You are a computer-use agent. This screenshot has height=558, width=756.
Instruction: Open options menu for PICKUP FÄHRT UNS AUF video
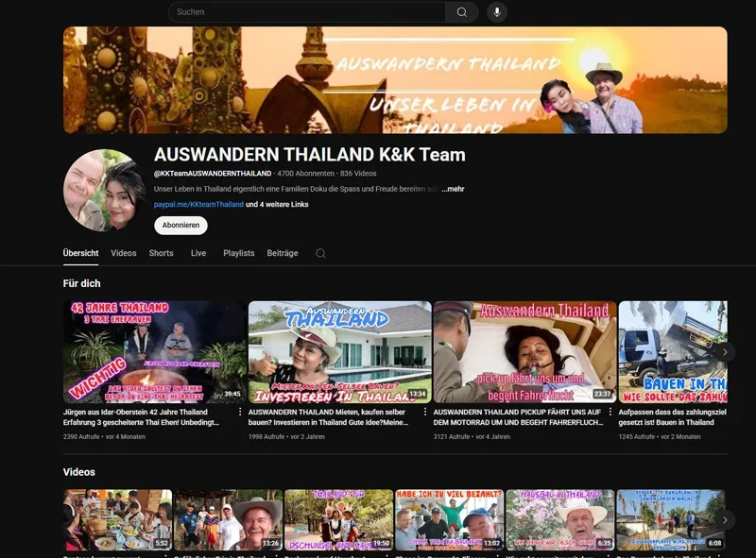tap(610, 412)
